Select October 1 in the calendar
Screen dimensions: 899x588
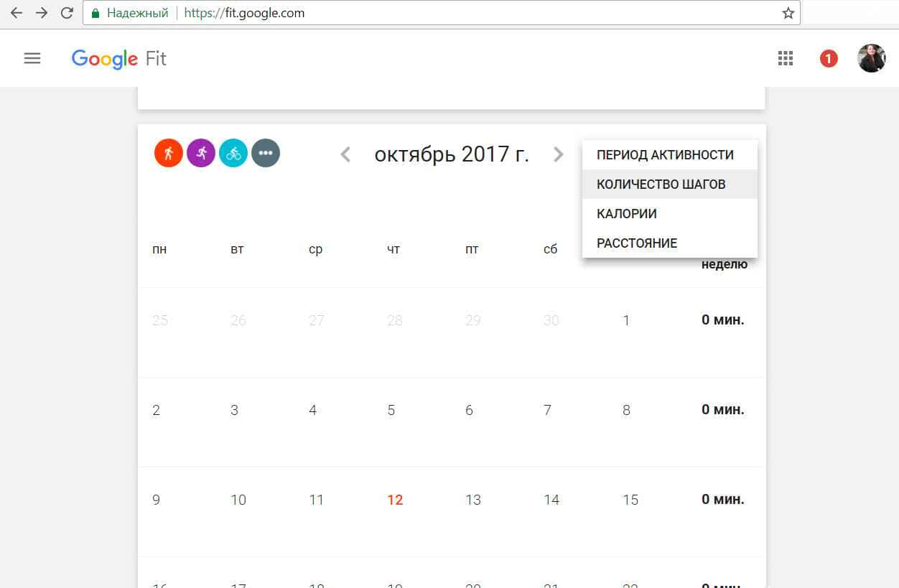click(626, 321)
